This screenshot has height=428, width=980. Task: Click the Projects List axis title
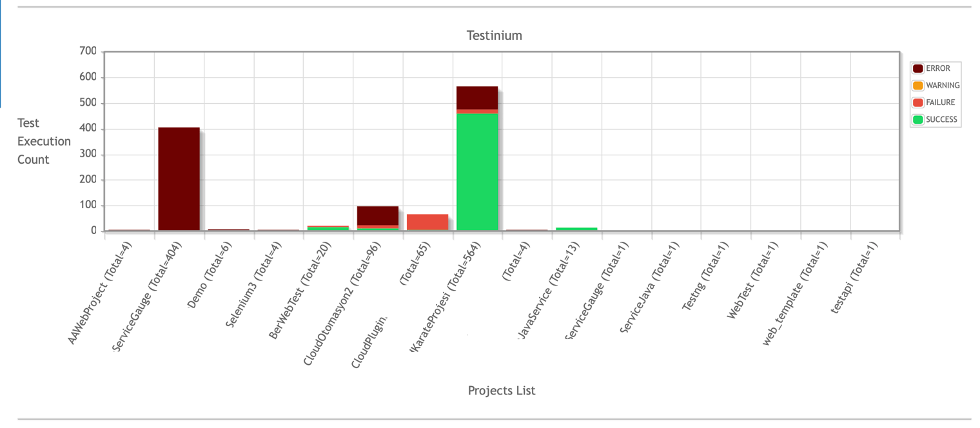click(x=502, y=391)
